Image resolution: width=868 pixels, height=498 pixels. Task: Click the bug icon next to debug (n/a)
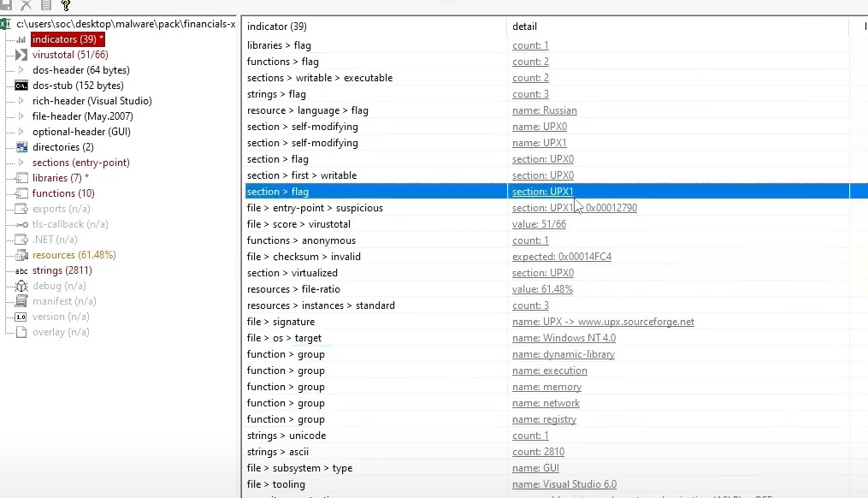[x=21, y=287]
